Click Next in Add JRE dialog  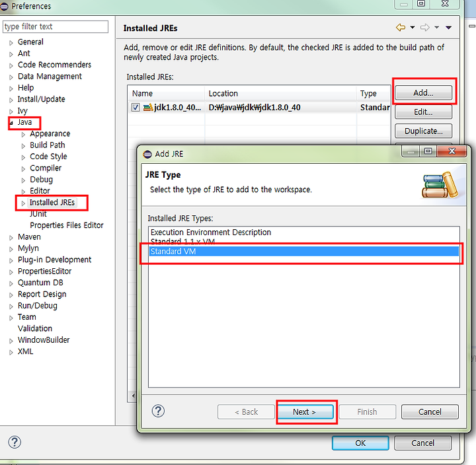coord(306,411)
